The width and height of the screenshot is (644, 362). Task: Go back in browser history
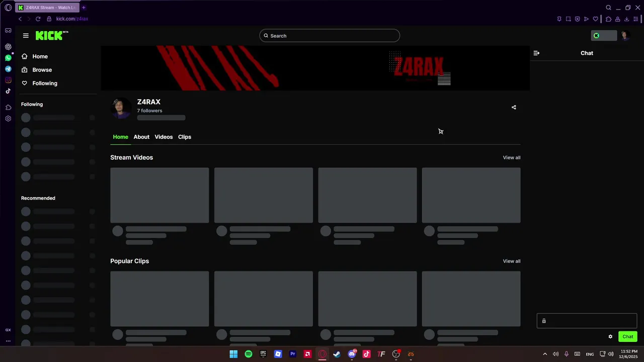pyautogui.click(x=20, y=19)
